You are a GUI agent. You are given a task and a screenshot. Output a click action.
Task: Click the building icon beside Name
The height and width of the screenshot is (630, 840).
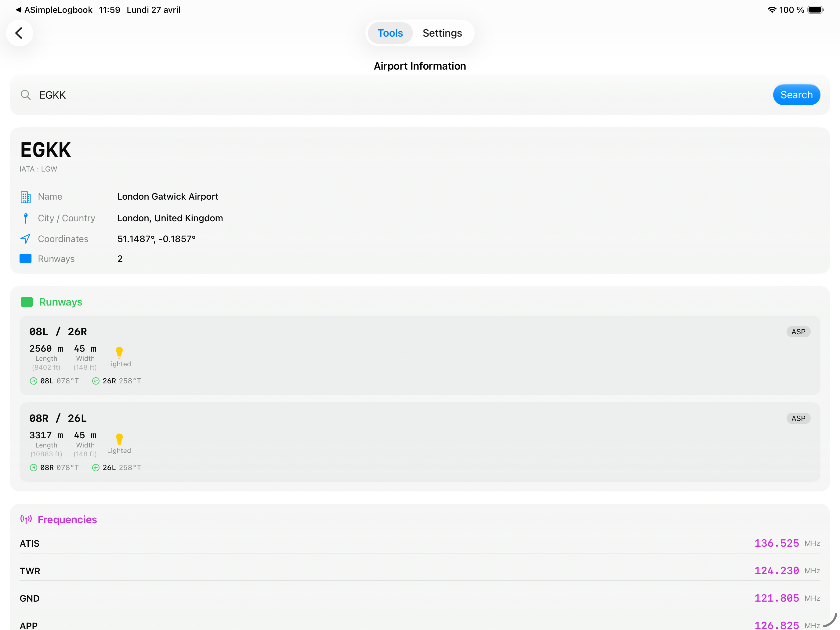pos(25,197)
